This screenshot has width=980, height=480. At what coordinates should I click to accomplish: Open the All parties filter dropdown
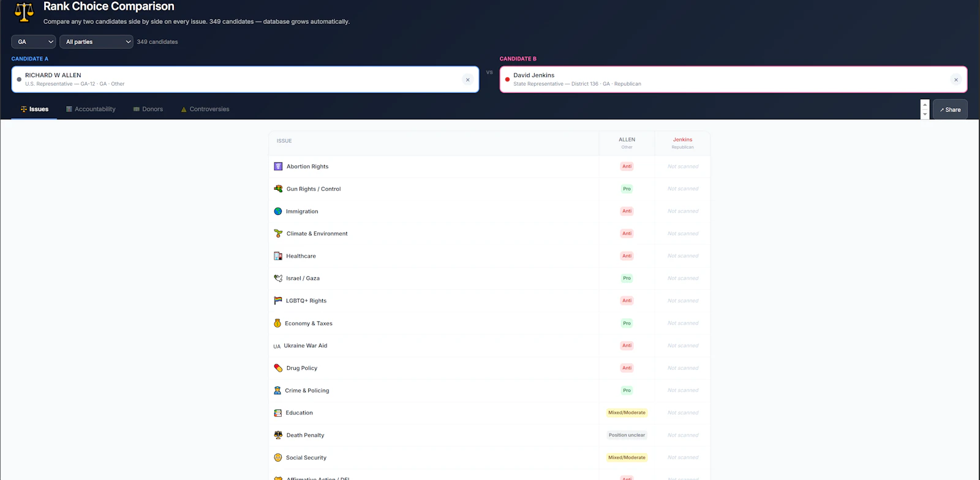96,42
